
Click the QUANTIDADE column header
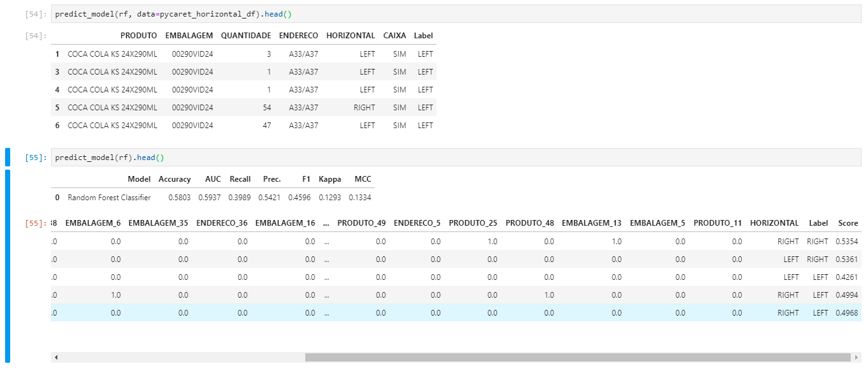(245, 36)
